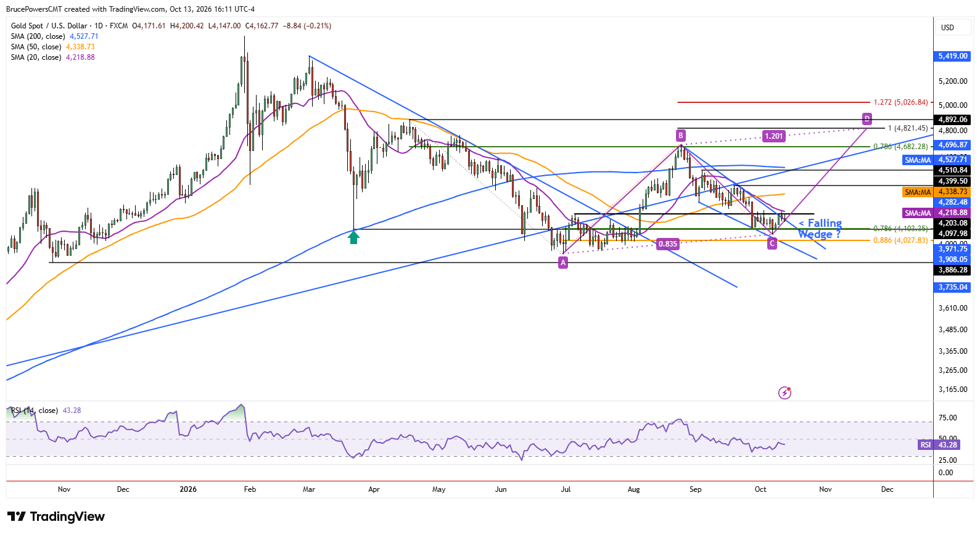Select the RSI (14, close) legend entry
980x535 pixels.
point(35,410)
